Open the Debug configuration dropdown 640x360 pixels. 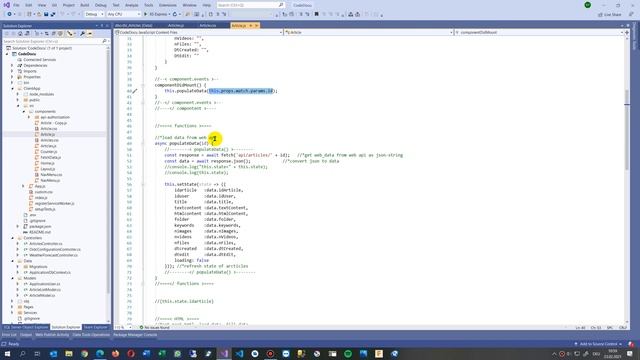(x=94, y=14)
